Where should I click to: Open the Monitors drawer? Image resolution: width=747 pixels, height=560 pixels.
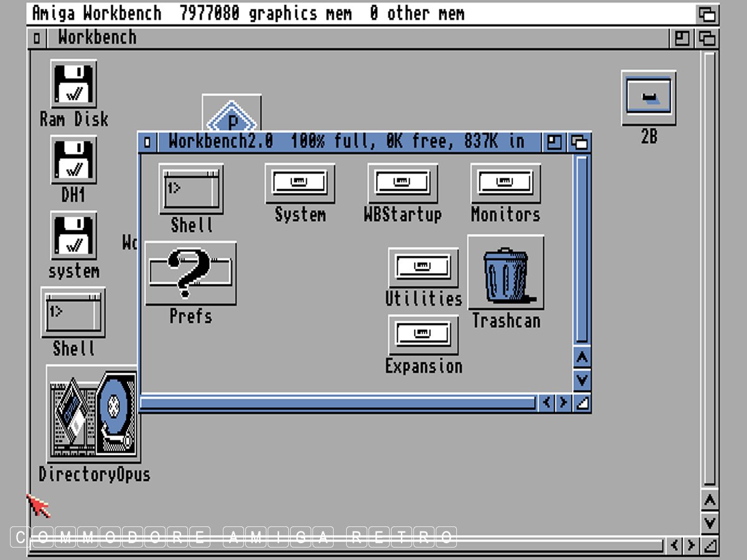[x=505, y=183]
